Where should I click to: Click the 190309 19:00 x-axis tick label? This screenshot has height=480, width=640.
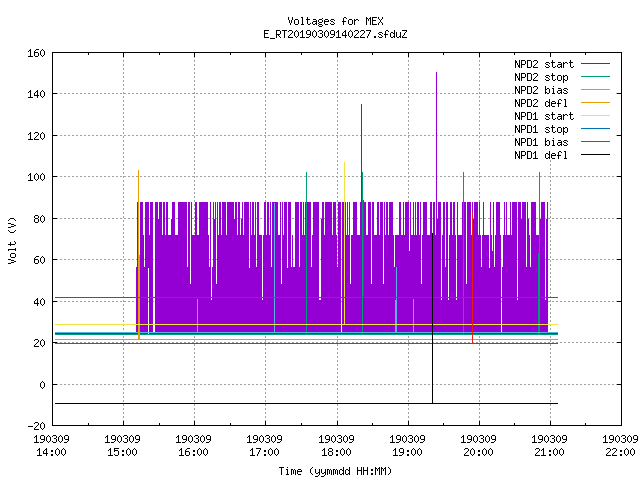[x=407, y=446]
